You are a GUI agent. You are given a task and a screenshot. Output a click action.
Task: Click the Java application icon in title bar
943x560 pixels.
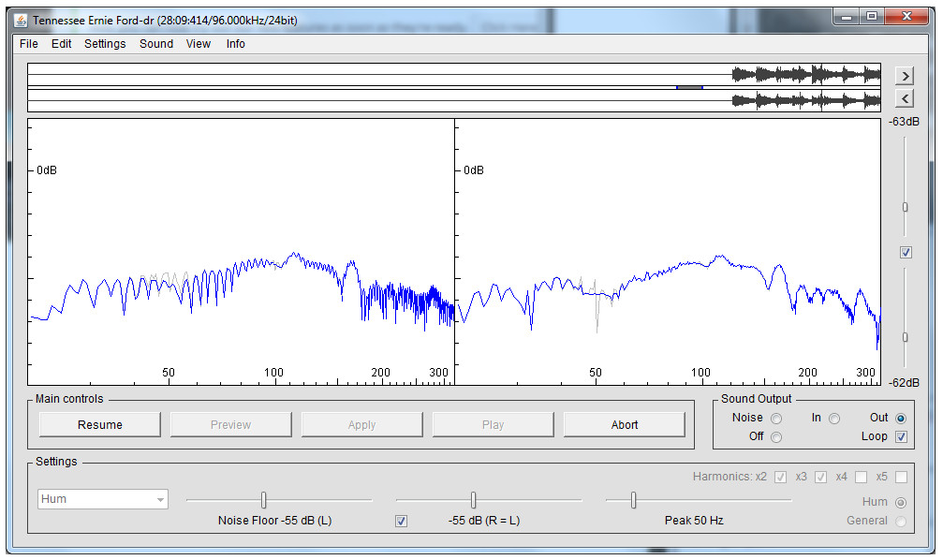click(x=21, y=21)
